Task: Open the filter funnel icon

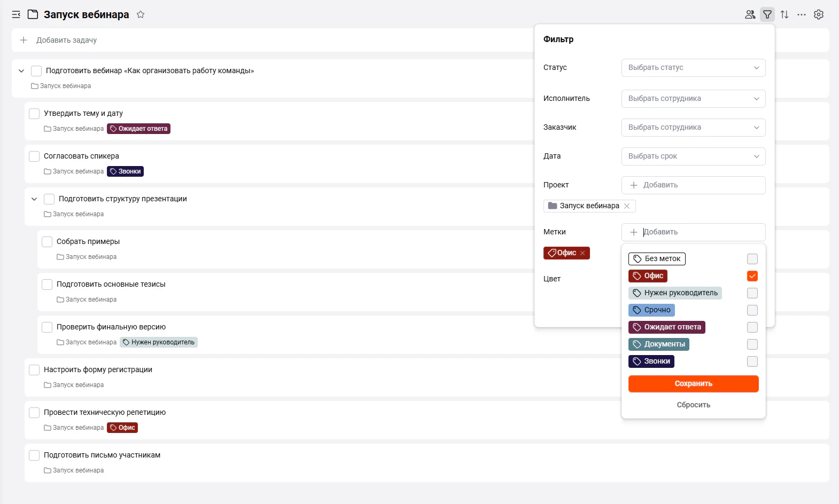Action: (x=767, y=14)
